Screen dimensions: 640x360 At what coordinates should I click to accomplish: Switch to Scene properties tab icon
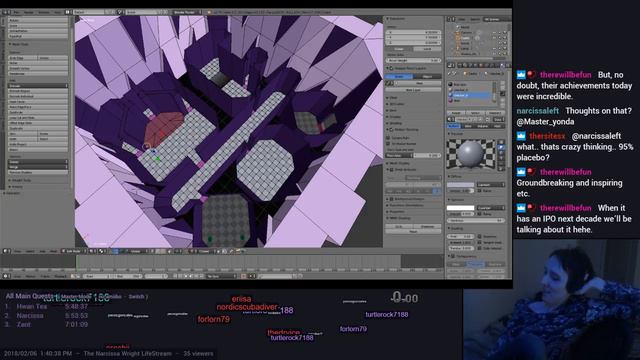(470, 65)
